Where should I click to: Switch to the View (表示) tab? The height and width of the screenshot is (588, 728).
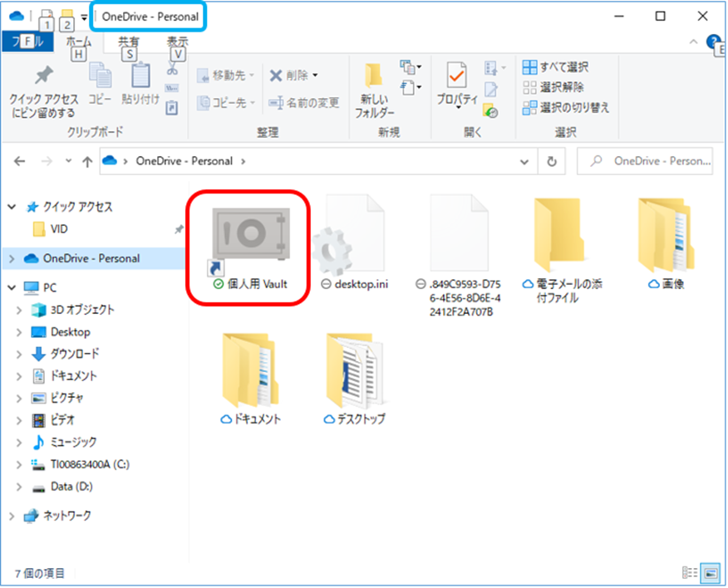click(x=177, y=42)
